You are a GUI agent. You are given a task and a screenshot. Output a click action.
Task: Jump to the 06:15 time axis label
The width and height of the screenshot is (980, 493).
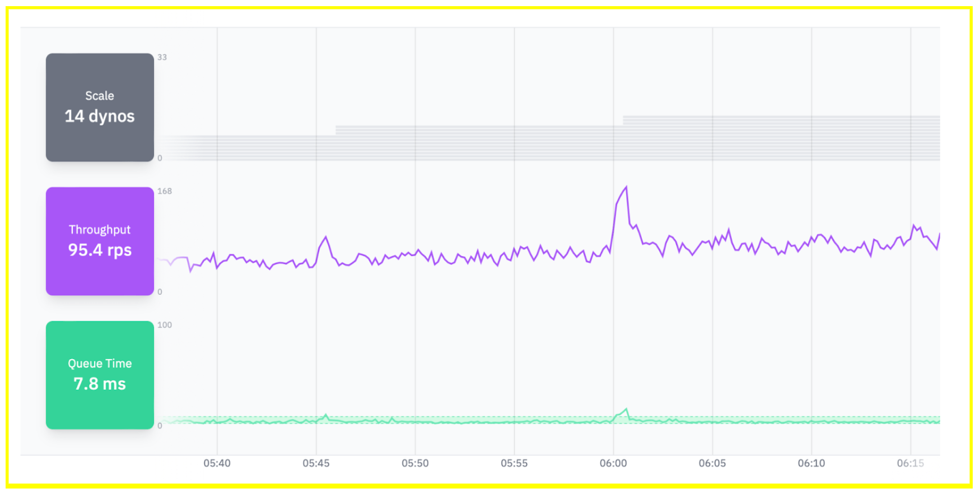click(x=910, y=463)
